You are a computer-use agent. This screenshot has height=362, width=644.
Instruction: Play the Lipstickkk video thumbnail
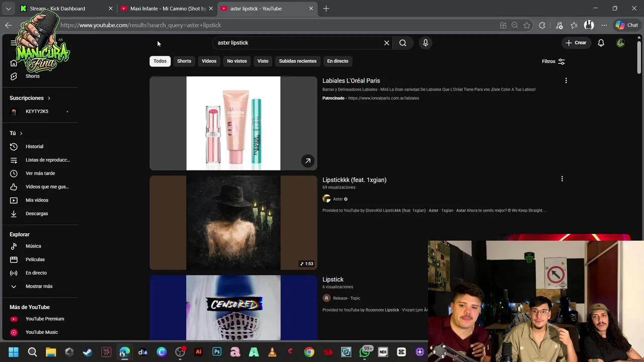pos(233,223)
